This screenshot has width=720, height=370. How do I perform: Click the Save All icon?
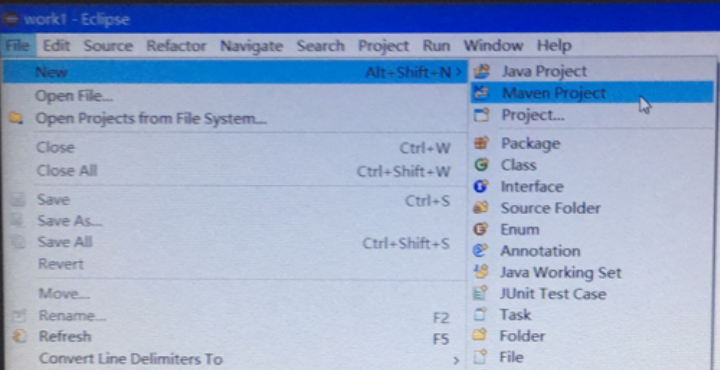[x=18, y=242]
